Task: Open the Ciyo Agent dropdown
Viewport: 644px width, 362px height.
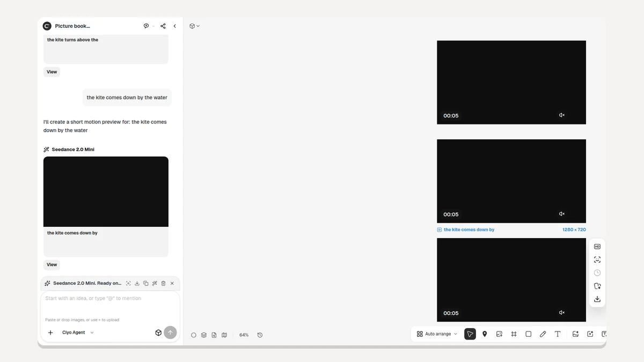Action: [78, 333]
